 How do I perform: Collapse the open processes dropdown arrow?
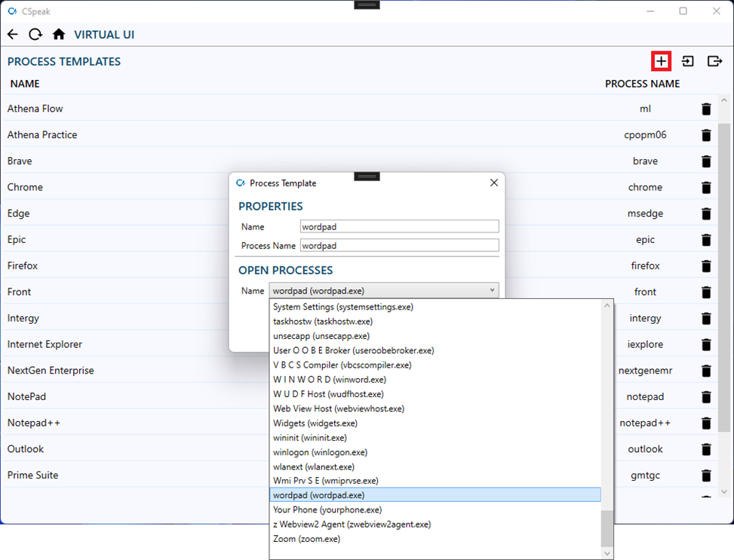[492, 291]
